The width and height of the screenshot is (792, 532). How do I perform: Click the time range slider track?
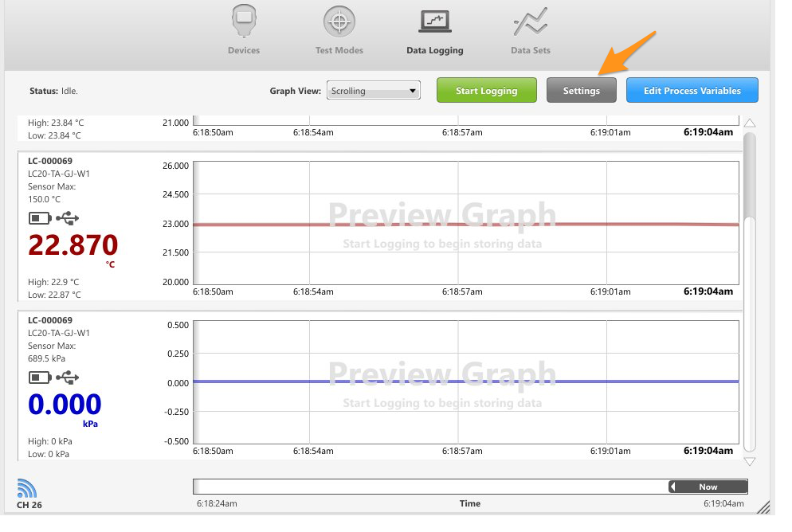[x=470, y=487]
